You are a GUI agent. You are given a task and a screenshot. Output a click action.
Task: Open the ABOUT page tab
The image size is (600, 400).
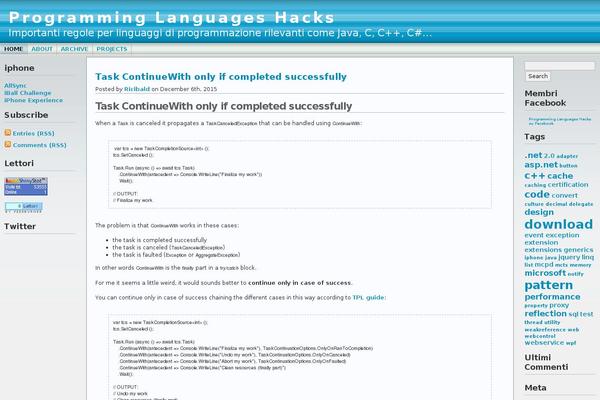(x=42, y=49)
